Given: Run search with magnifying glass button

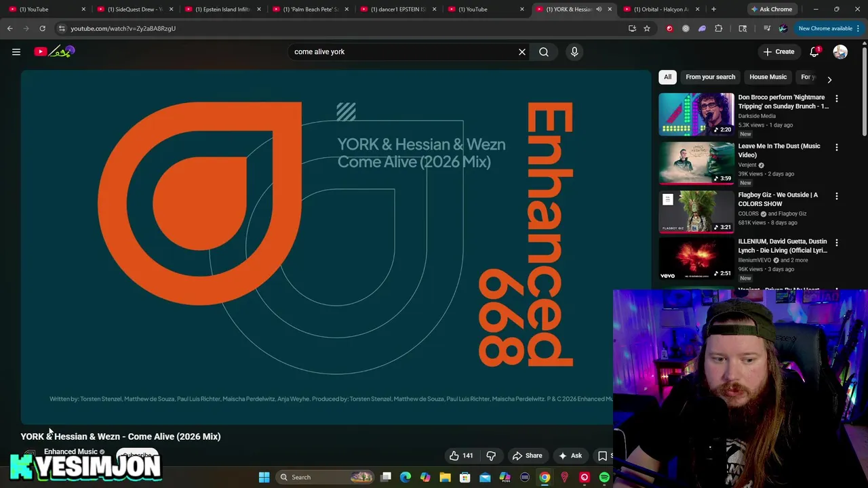Looking at the screenshot, I should click(x=544, y=52).
